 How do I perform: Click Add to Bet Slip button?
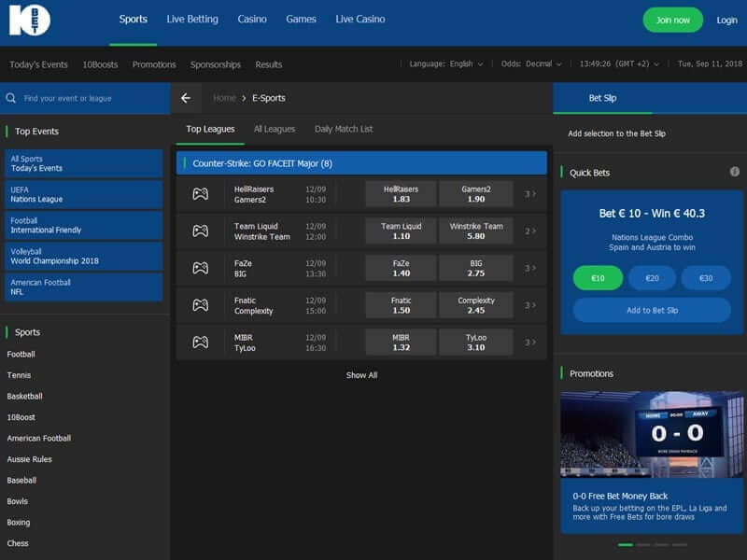652,311
